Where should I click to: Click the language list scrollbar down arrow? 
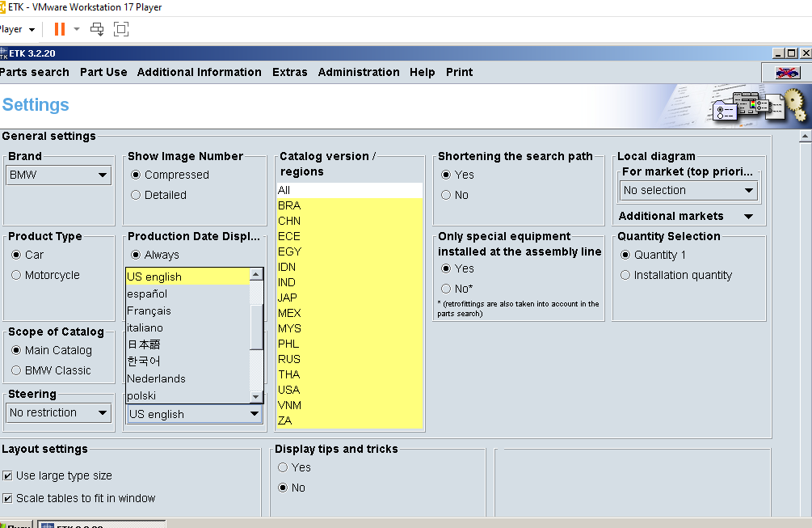point(256,396)
